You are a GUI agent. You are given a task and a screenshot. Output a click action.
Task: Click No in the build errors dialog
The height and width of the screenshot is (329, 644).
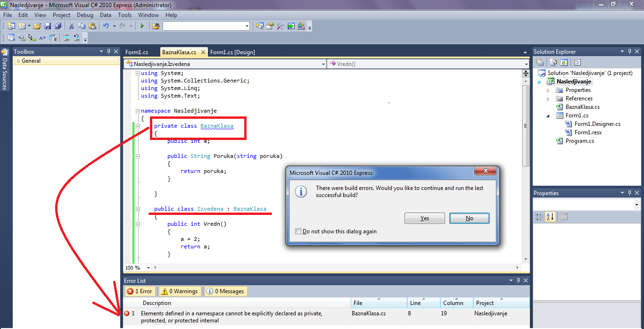pyautogui.click(x=470, y=218)
